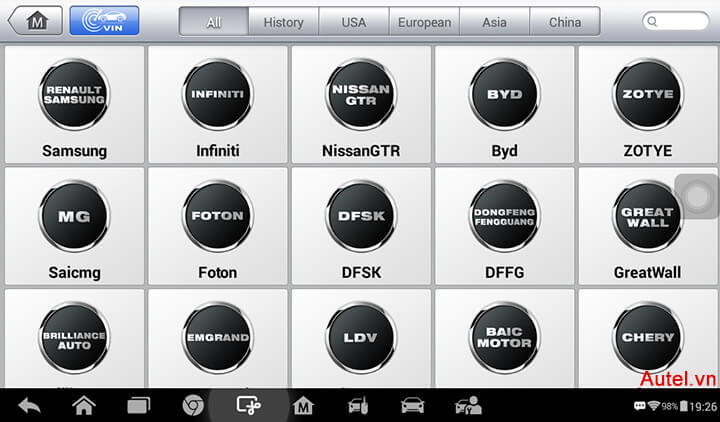Open the MG Saicmg brand icon
The image size is (720, 422).
click(x=74, y=216)
